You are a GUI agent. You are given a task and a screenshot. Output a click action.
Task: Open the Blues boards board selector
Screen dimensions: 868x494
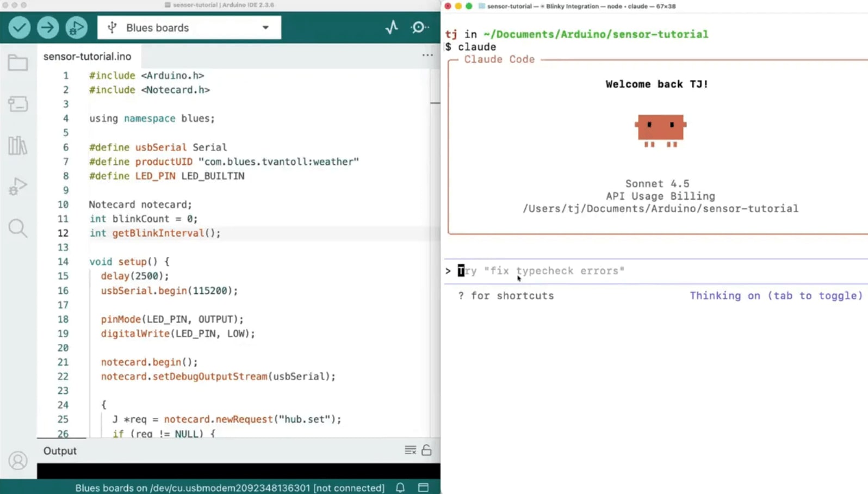tap(189, 27)
